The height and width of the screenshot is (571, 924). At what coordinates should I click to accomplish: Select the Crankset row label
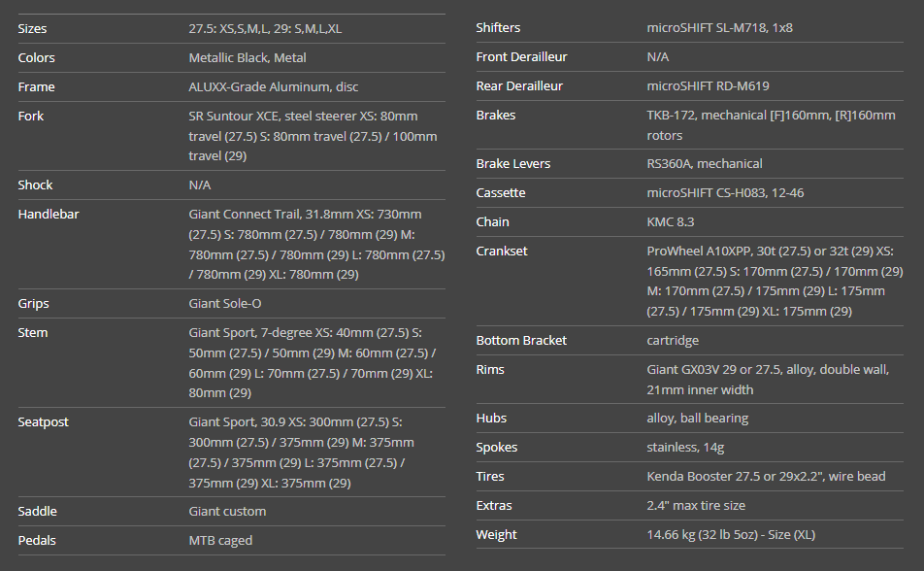pyautogui.click(x=502, y=252)
